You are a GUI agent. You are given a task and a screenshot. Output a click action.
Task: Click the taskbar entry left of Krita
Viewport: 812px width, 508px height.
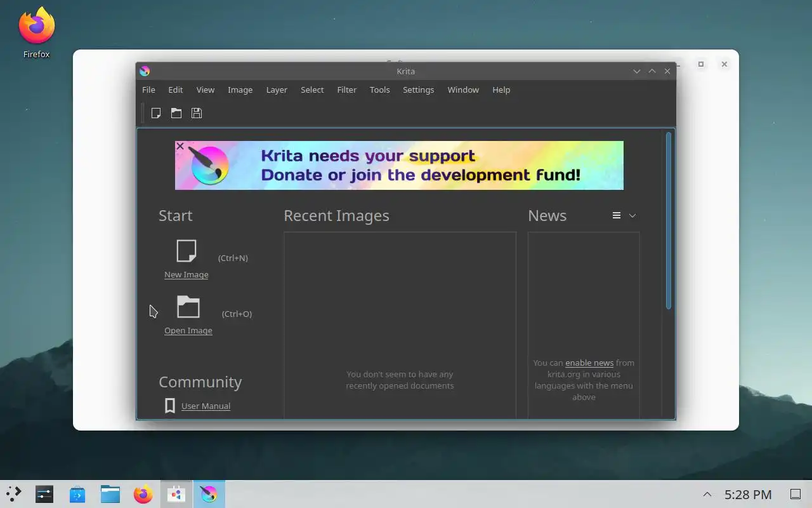pos(176,494)
